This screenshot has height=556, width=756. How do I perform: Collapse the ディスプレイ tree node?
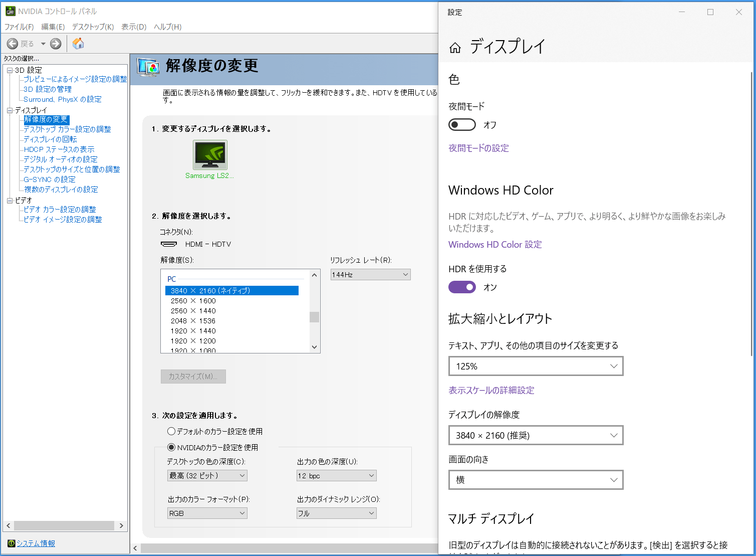(x=10, y=110)
